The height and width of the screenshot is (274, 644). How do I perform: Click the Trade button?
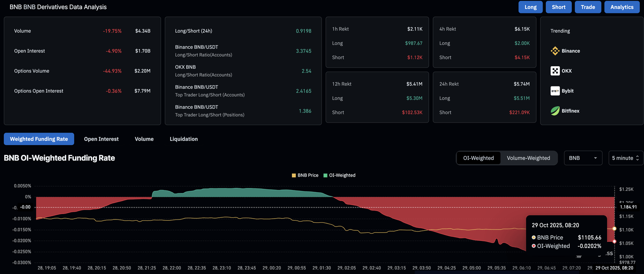[588, 7]
